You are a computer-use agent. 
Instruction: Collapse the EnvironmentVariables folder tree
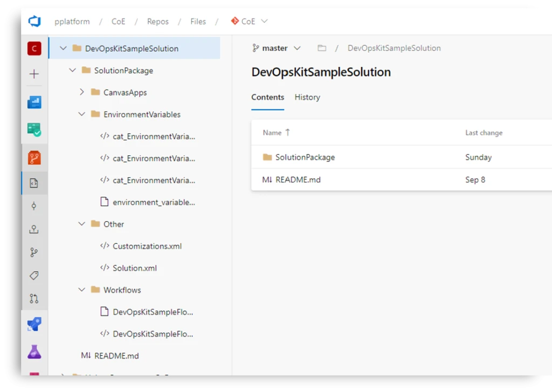pos(82,114)
